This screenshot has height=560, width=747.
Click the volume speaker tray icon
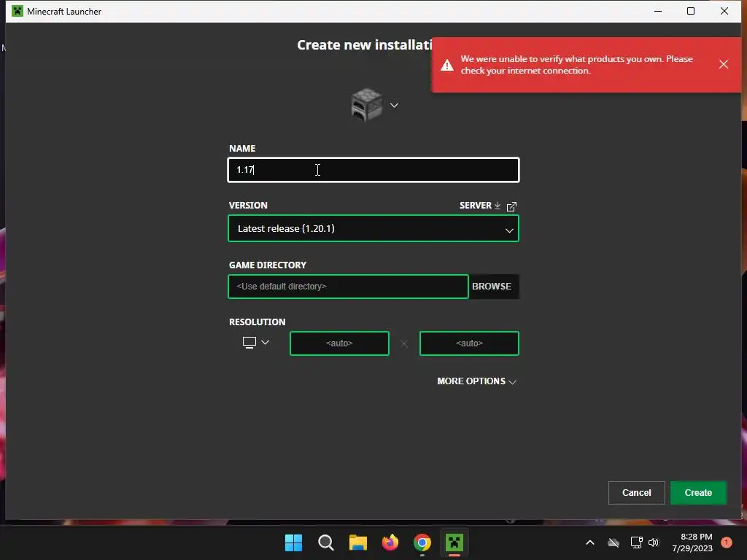(x=654, y=542)
